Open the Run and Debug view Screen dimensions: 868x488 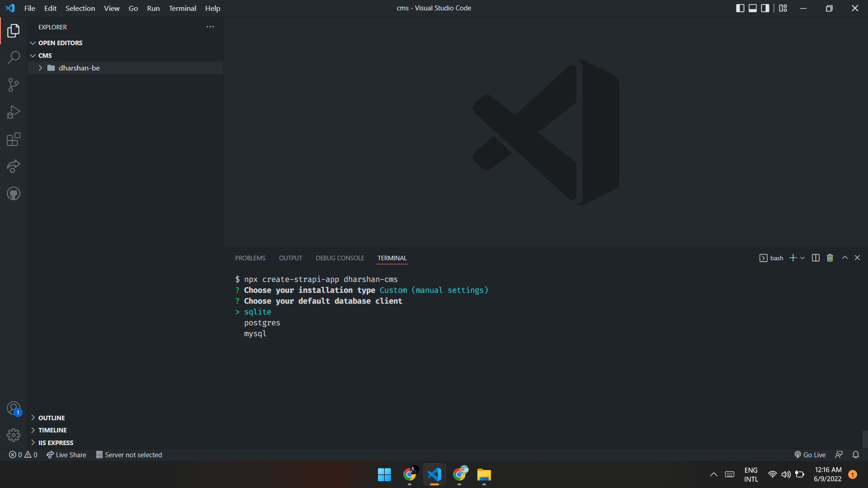14,112
